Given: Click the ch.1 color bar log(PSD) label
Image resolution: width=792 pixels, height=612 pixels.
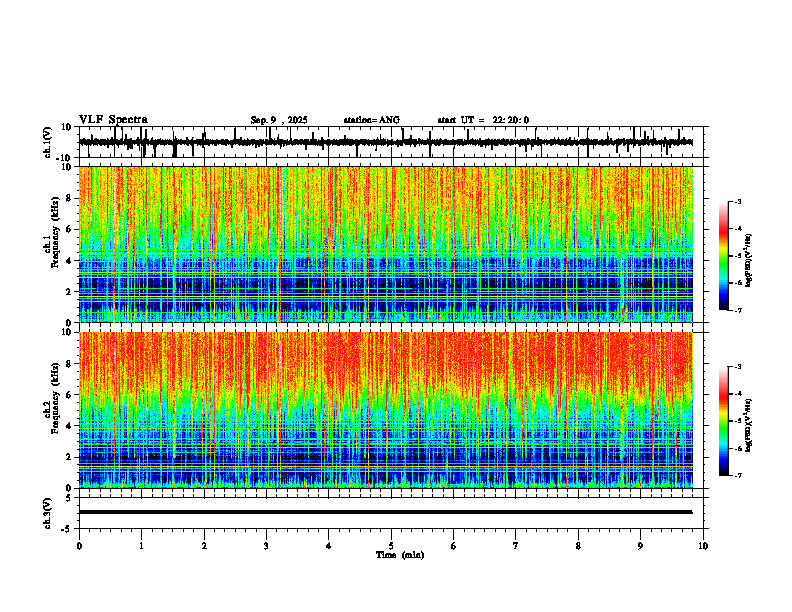Looking at the screenshot, I should click(x=748, y=261).
